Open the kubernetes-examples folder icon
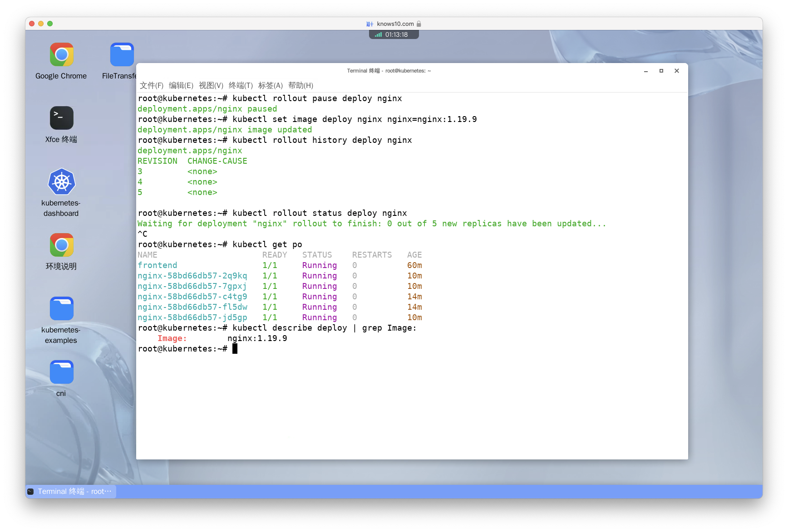The width and height of the screenshot is (788, 532). (61, 309)
